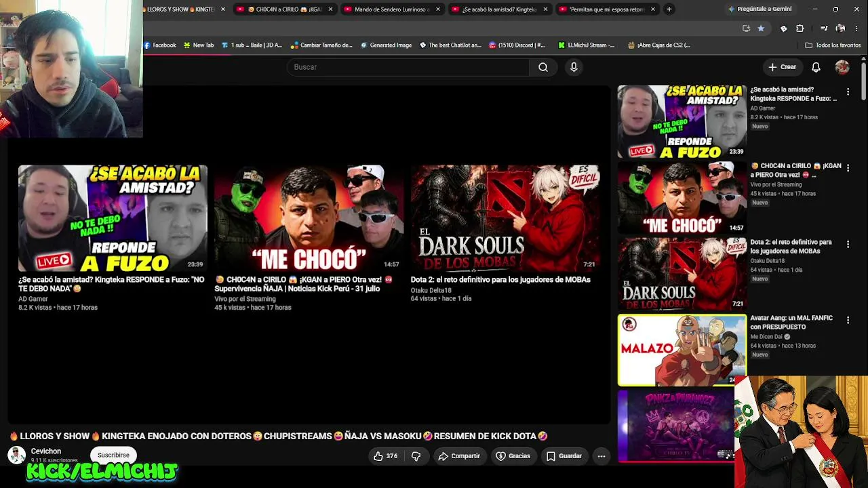
Task: Open sidebar title 'Avatar Aang: un MAL FANFIC con PRESUPUESTO'
Action: [791, 322]
